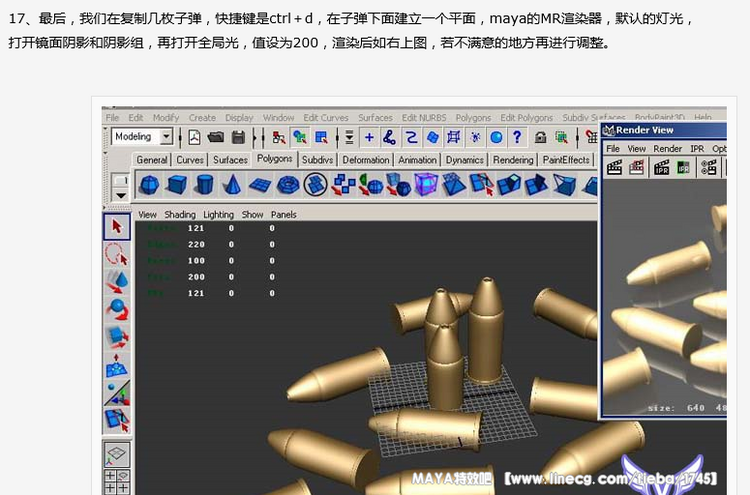
Task: Open the Render menu in Render View
Action: click(667, 149)
